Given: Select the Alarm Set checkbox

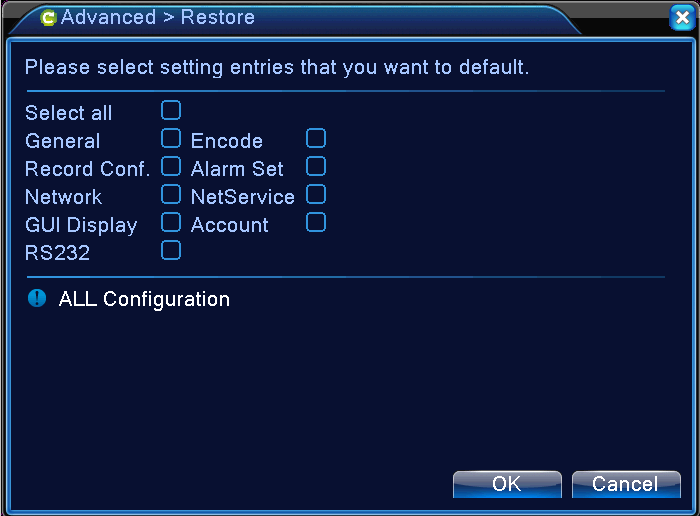Looking at the screenshot, I should [x=316, y=166].
